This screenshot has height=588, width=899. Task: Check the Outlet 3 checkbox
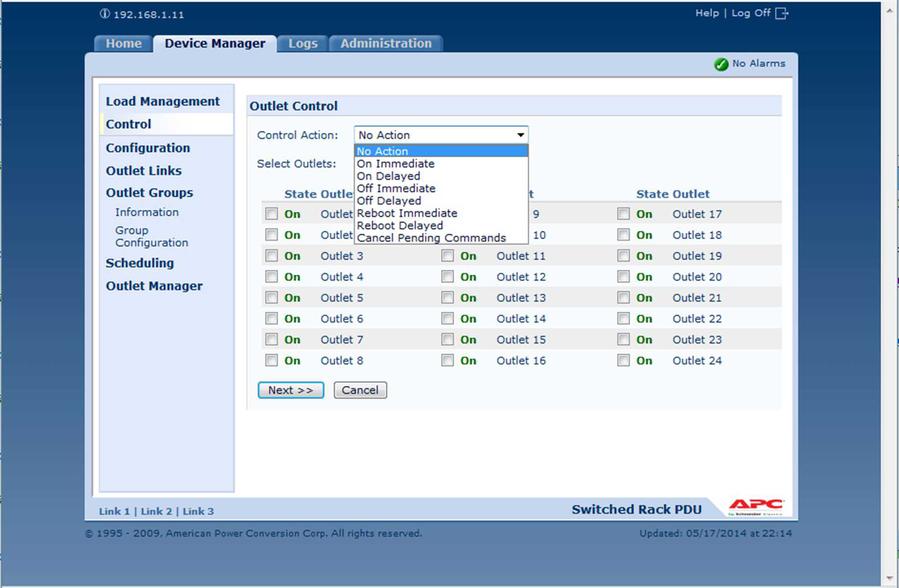pyautogui.click(x=271, y=256)
